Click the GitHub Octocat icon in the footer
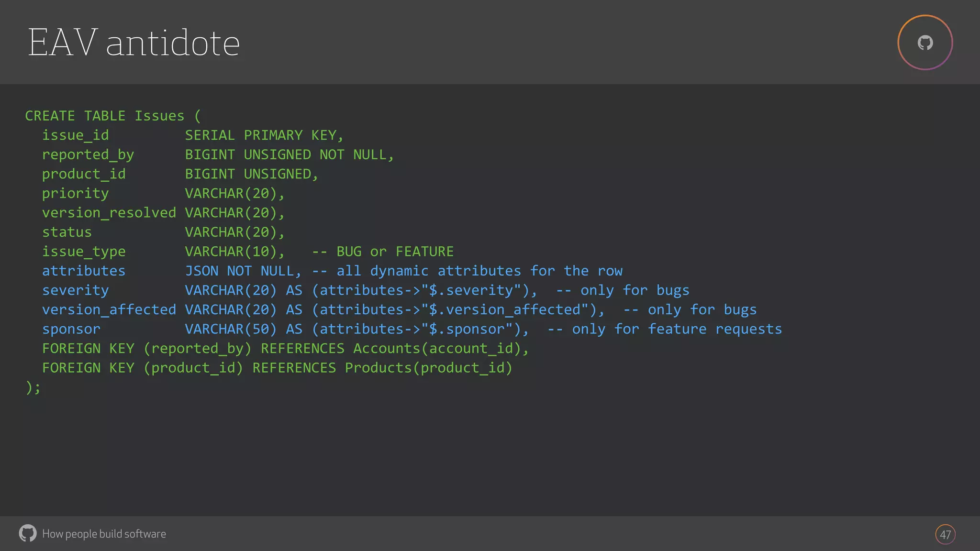Viewport: 980px width, 551px height. click(28, 533)
